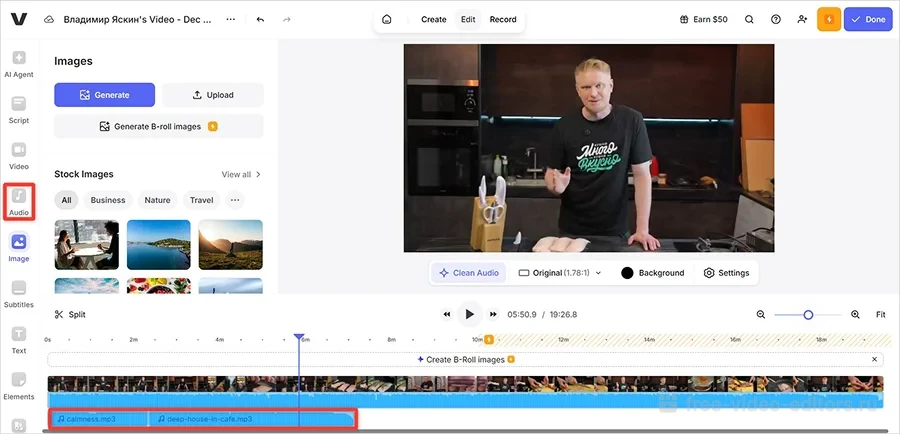Open the Subtitles sidebar panel
The width and height of the screenshot is (900, 434).
tap(19, 294)
